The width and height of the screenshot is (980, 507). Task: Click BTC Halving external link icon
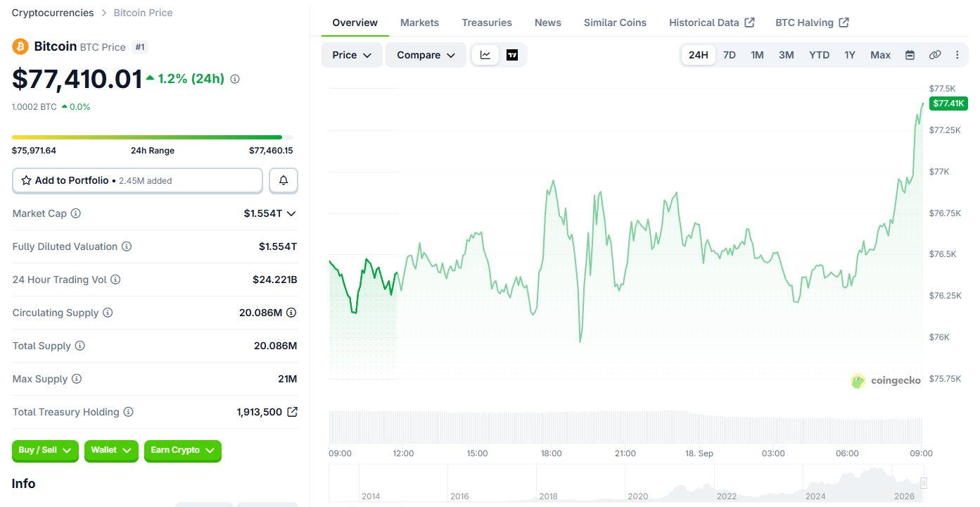click(x=844, y=23)
